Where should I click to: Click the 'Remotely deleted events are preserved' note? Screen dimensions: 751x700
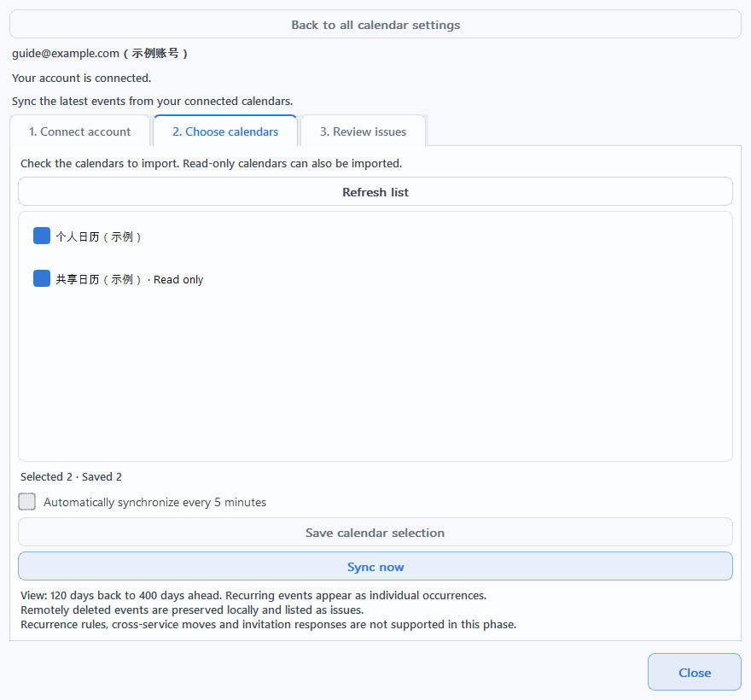pos(192,610)
